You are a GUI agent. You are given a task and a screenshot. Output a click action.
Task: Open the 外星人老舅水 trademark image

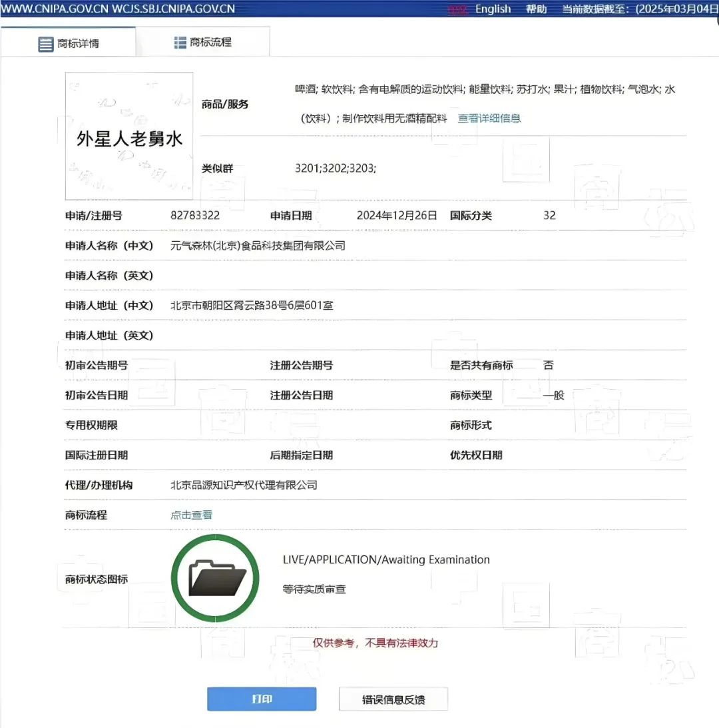[129, 136]
